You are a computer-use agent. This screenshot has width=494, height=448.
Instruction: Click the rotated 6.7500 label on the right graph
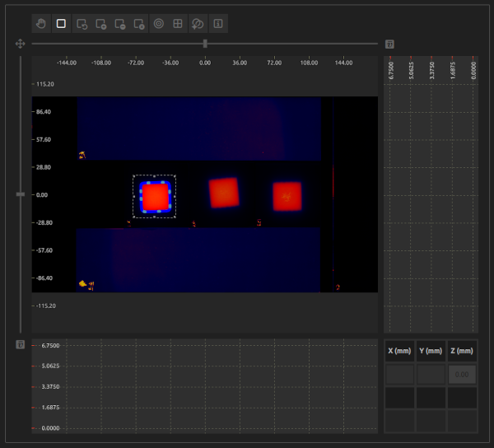(x=391, y=71)
